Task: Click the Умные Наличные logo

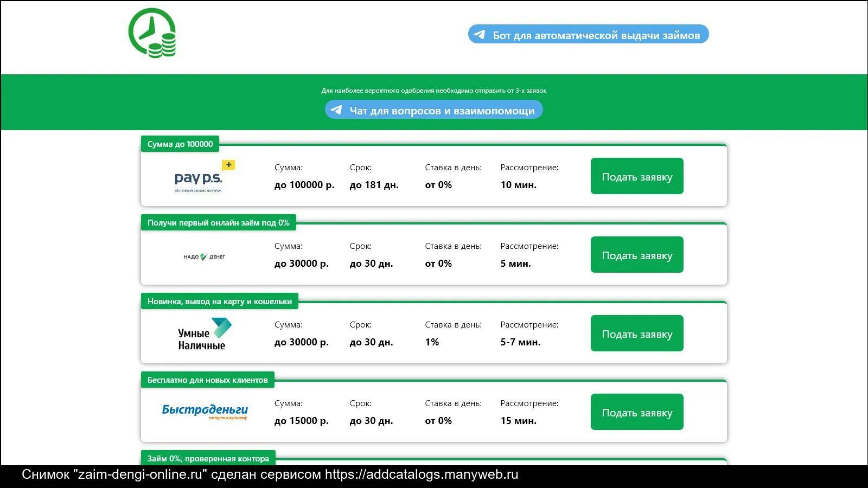Action: coord(205,334)
